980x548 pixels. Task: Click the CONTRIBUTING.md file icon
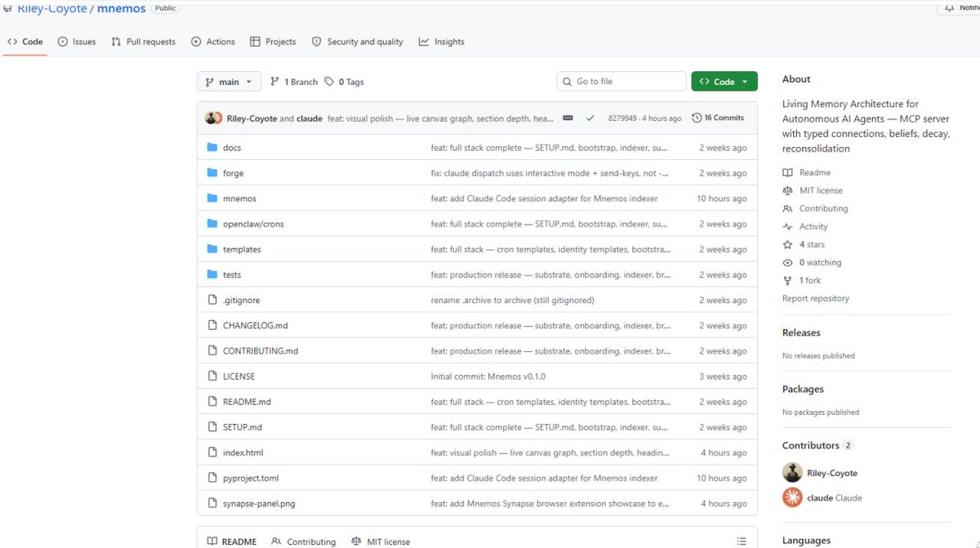point(212,350)
